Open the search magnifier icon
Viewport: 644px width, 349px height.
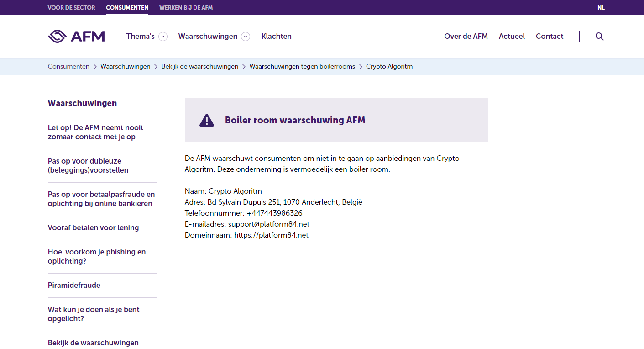pyautogui.click(x=600, y=37)
